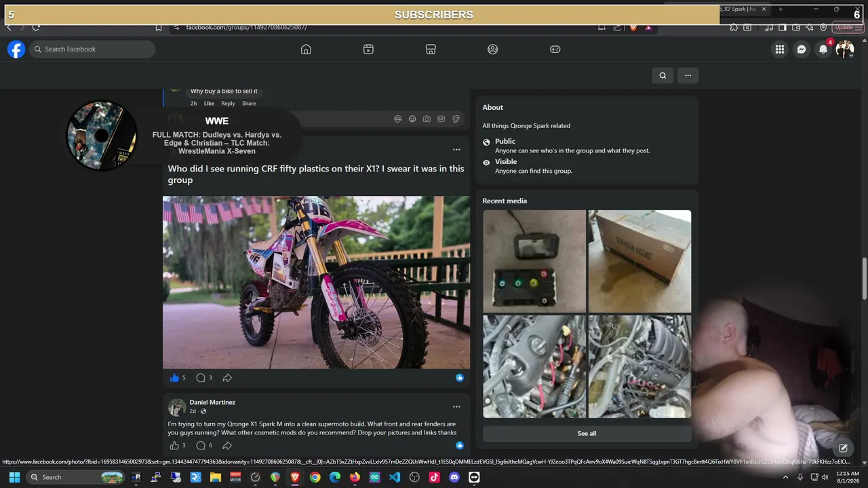Open the Messenger chats icon
The image size is (868, 488).
802,49
